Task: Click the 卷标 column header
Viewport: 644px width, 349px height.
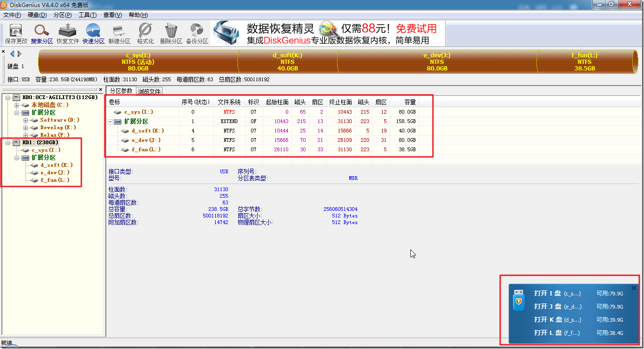Action: click(142, 102)
